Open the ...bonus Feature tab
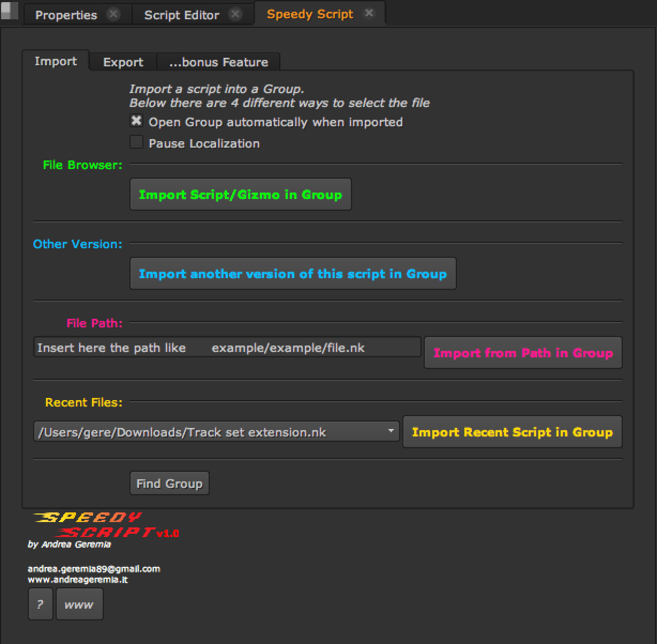657x644 pixels. pyautogui.click(x=218, y=62)
